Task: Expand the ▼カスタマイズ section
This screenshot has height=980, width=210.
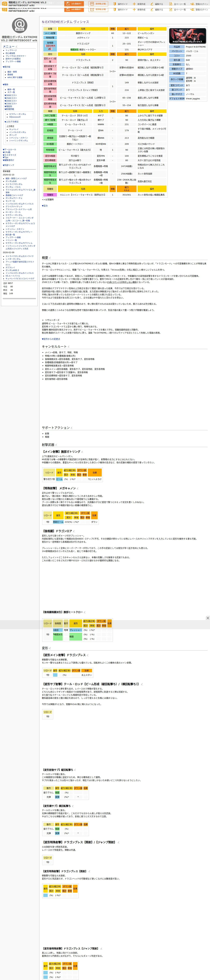Action: tap(9, 155)
